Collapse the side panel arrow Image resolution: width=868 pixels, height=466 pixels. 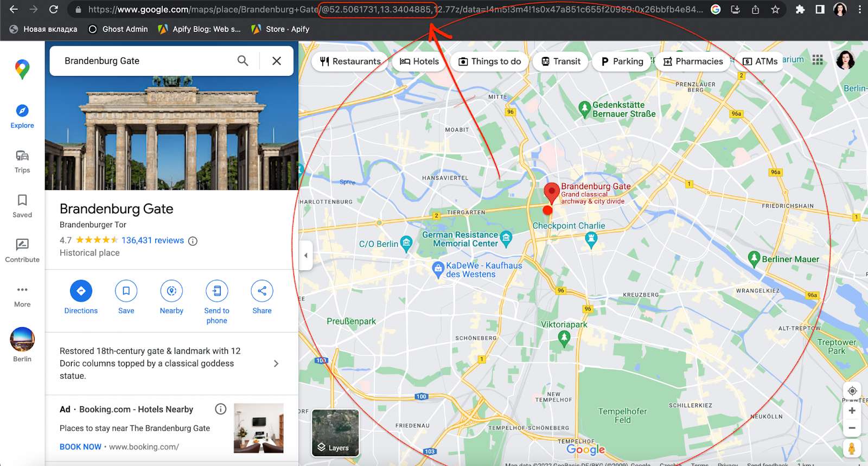(306, 255)
